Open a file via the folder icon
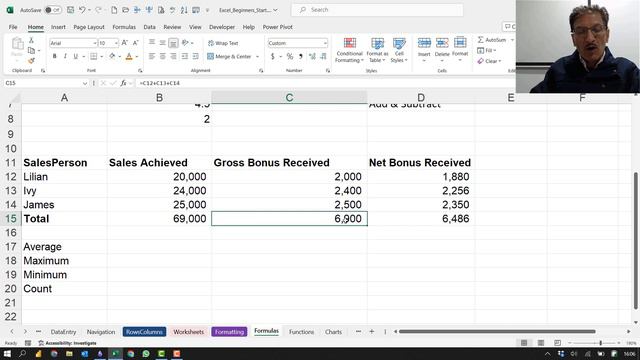 click(x=126, y=10)
